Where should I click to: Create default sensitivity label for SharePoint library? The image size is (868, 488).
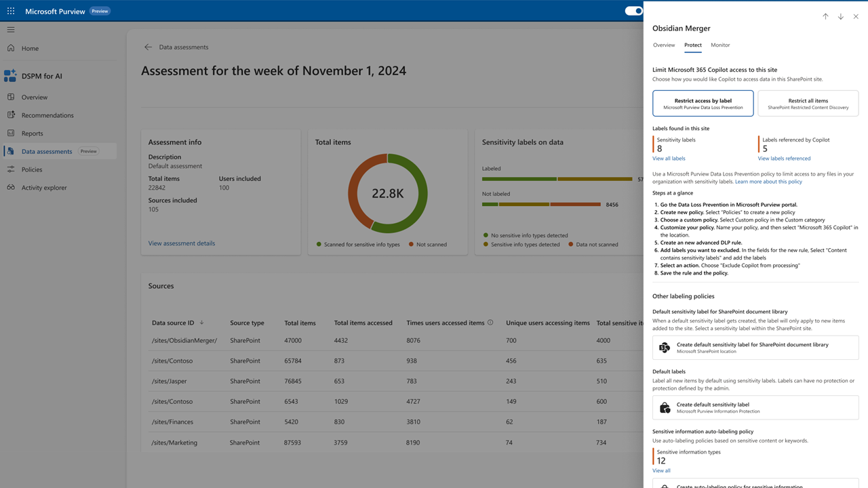755,348
